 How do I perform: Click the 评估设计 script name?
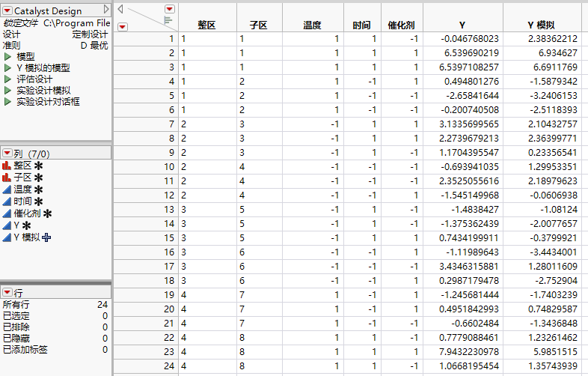(34, 79)
